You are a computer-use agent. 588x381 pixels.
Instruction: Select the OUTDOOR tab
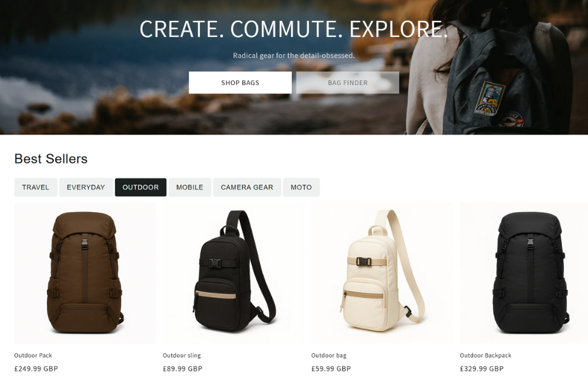point(141,187)
